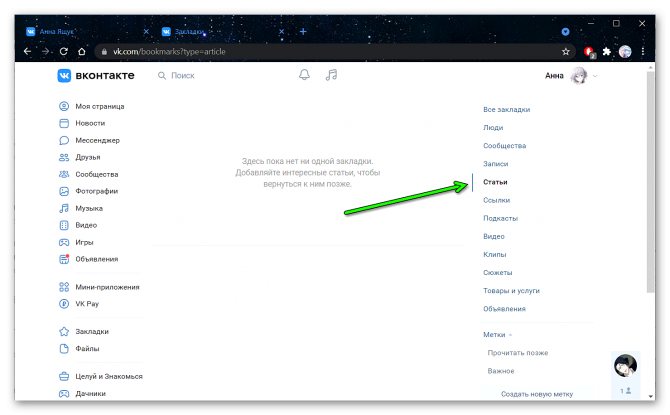Open the Целуй и Знакомься app icon
This screenshot has height=415, width=670.
(64, 377)
